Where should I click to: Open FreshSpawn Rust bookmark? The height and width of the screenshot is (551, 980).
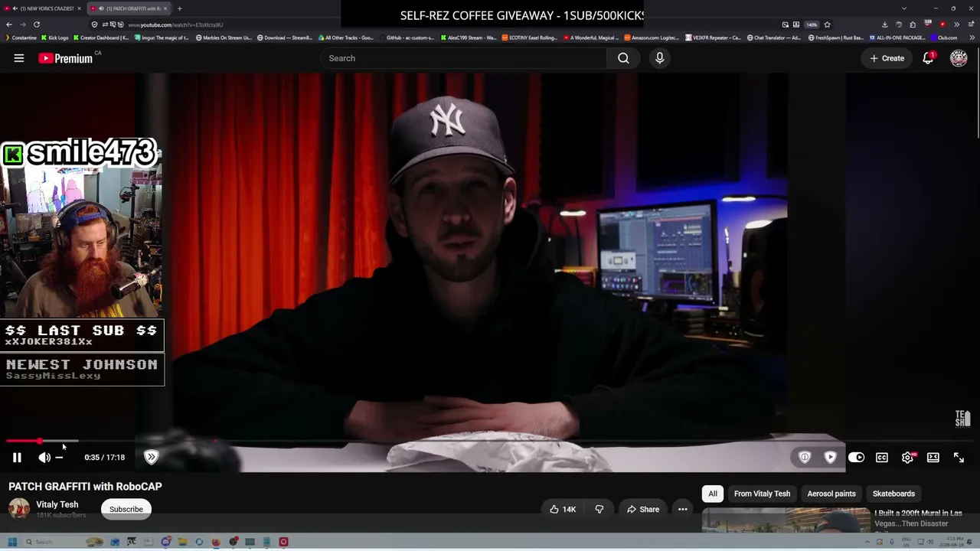837,37
